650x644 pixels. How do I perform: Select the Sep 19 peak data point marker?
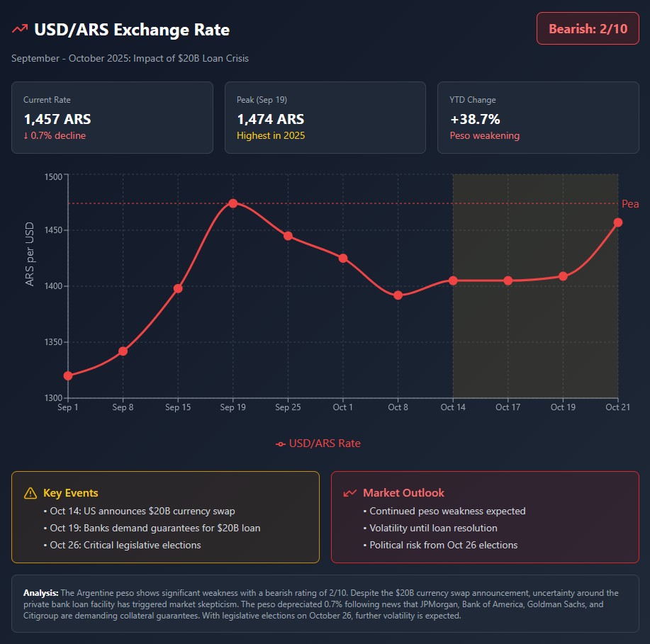(x=233, y=203)
